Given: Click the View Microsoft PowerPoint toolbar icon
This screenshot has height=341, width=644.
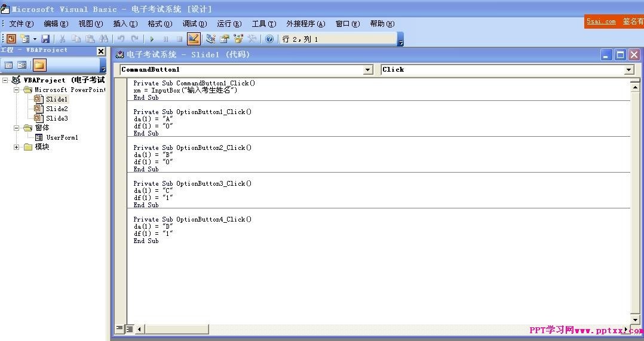Looking at the screenshot, I should [11, 39].
